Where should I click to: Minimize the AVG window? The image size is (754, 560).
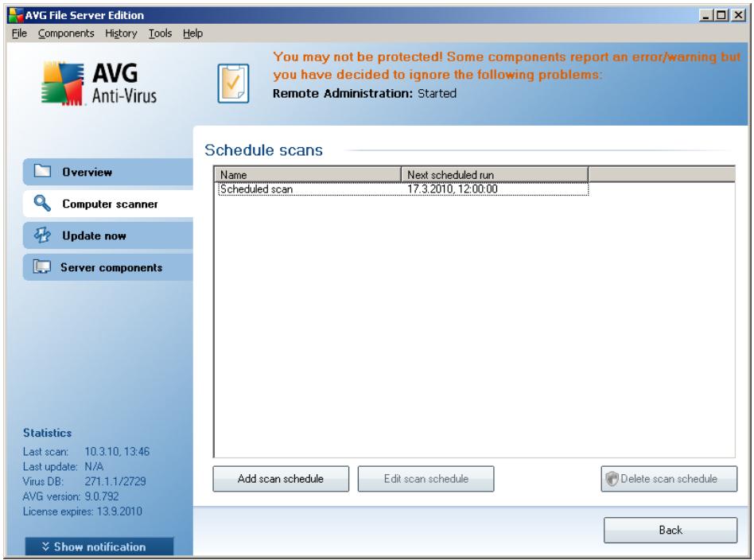point(705,15)
